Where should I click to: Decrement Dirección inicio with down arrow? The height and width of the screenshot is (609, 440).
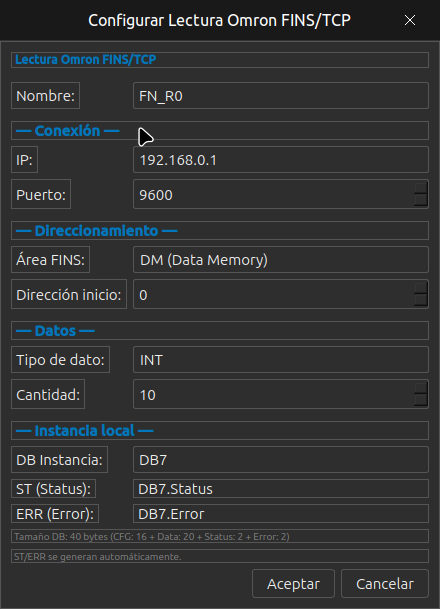pos(421,300)
